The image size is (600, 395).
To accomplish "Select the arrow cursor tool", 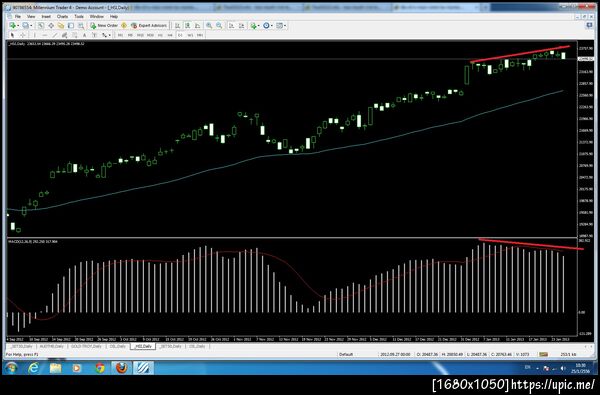I will [x=12, y=35].
